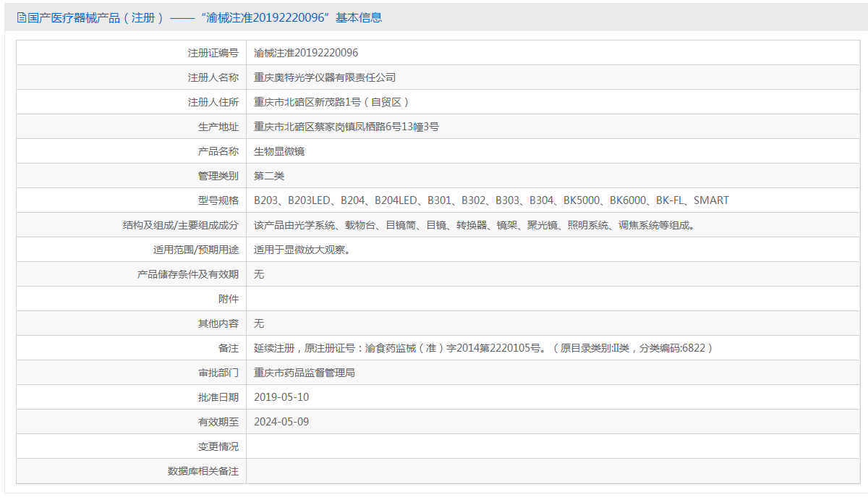
Task: Click the product name 生物显微镜
Action: coord(279,151)
